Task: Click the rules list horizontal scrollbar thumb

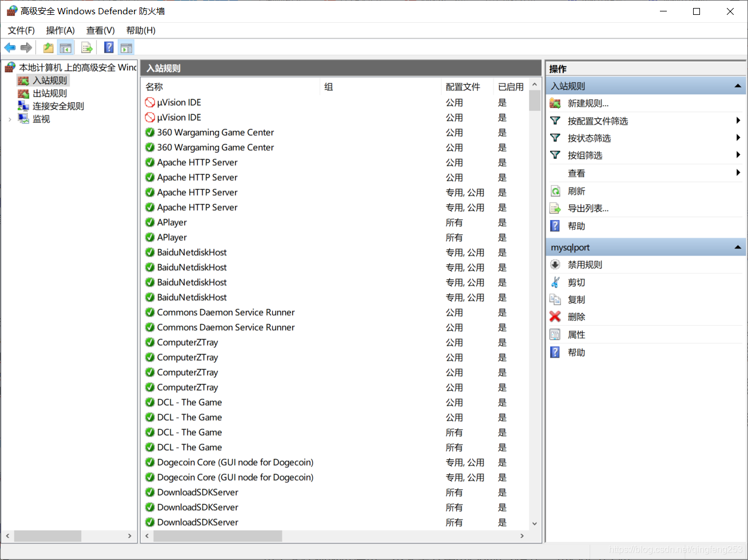Action: pos(218,536)
